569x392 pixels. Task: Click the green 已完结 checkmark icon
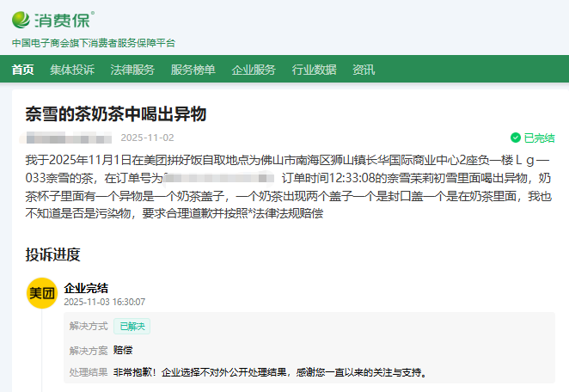click(515, 138)
